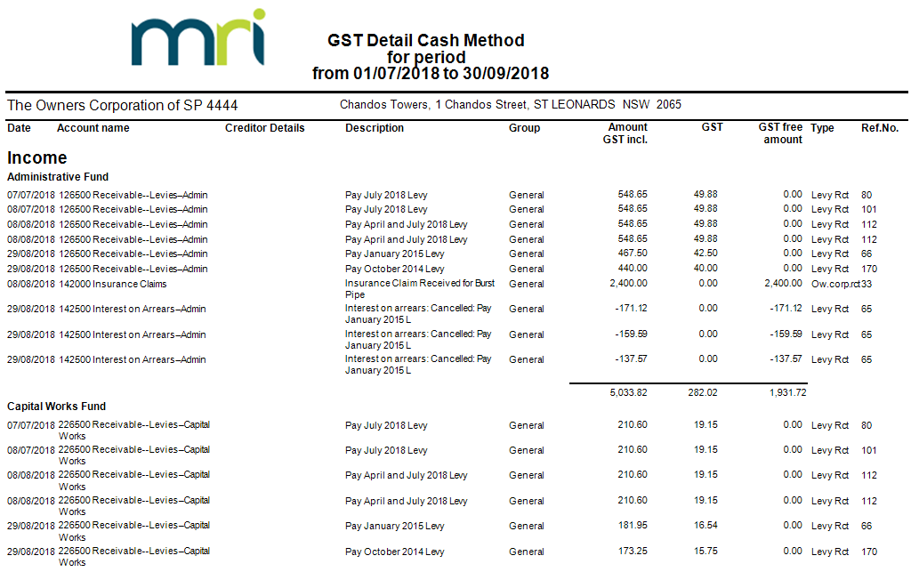Click the -171.12 GST incl. amount
The height and width of the screenshot is (588, 919).
pos(632,308)
